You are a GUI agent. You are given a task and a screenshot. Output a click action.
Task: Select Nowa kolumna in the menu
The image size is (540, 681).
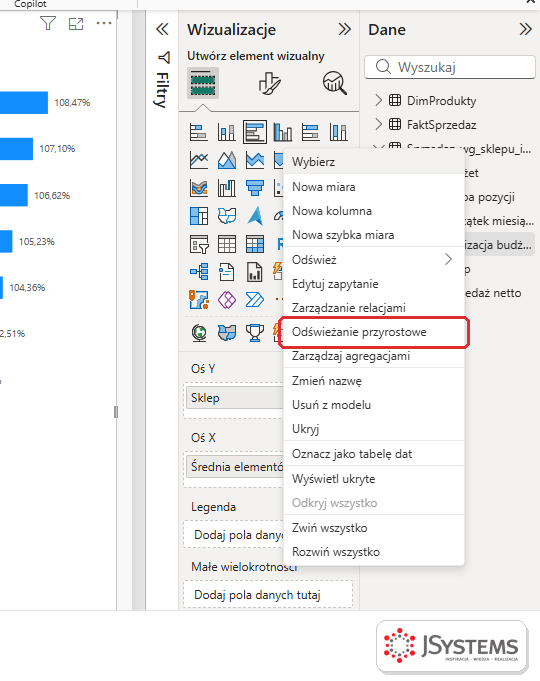374,211
